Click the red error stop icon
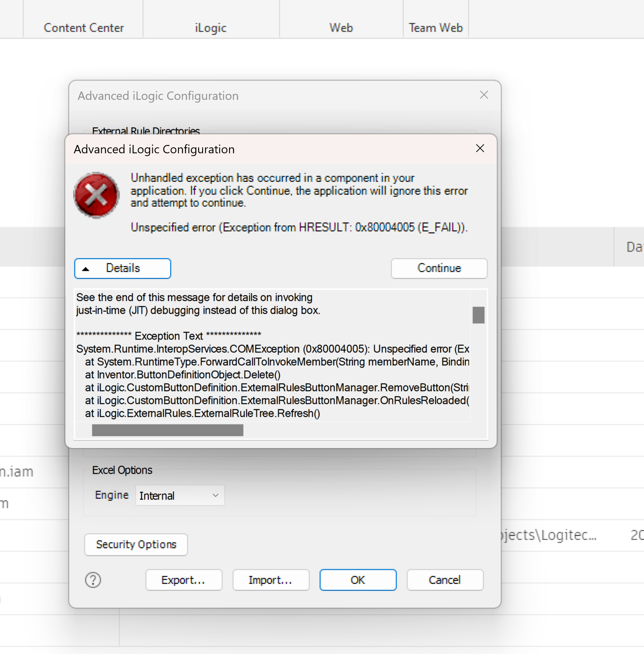 pos(96,194)
